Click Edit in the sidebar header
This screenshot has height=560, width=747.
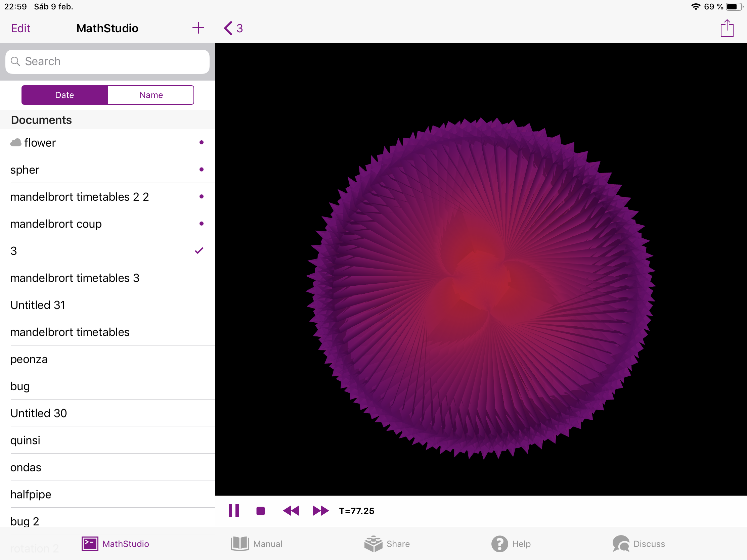click(20, 28)
